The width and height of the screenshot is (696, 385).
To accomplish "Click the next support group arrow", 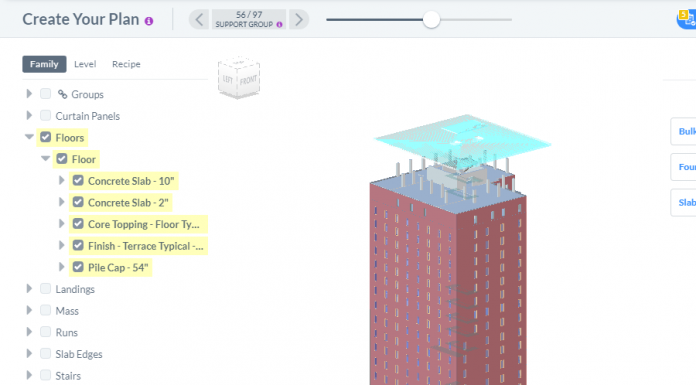I will 299,20.
